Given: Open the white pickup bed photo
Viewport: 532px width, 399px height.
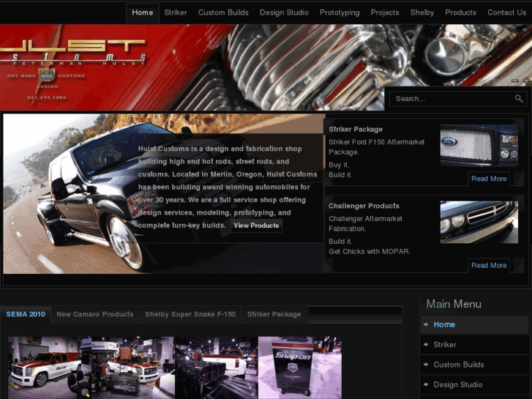Looking at the screenshot, I should pyautogui.click(x=217, y=368).
